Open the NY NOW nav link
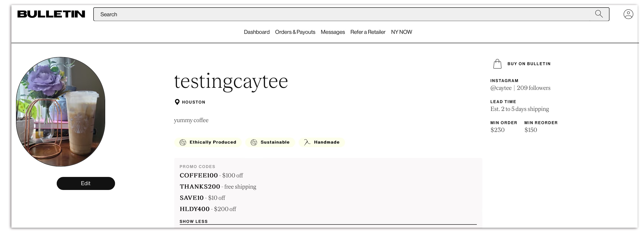Viewport: 644px width, 235px height. click(401, 32)
